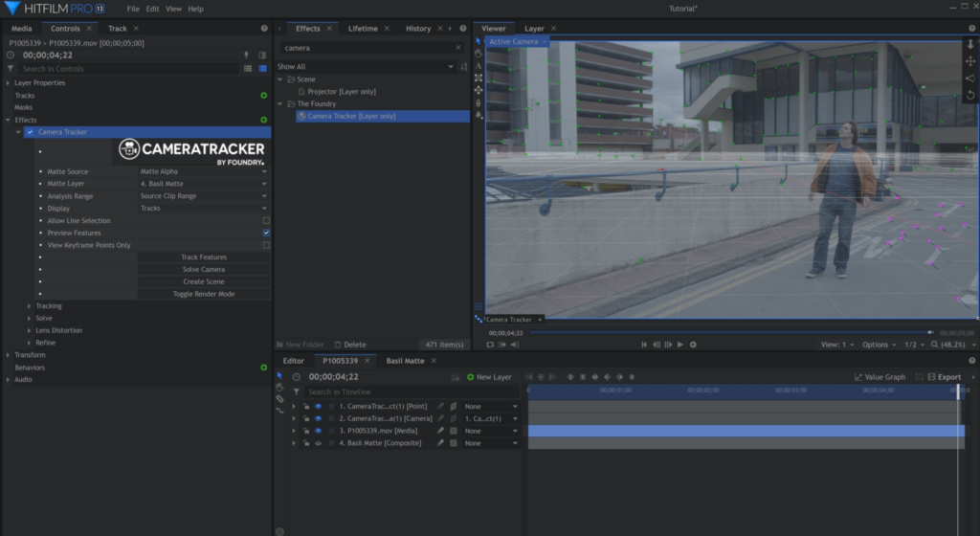The image size is (980, 536).
Task: Click New Layer in the timeline
Action: pos(489,377)
